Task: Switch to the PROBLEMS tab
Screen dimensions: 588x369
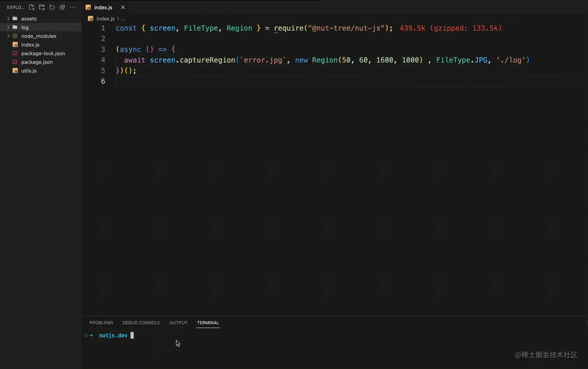Action: click(101, 323)
